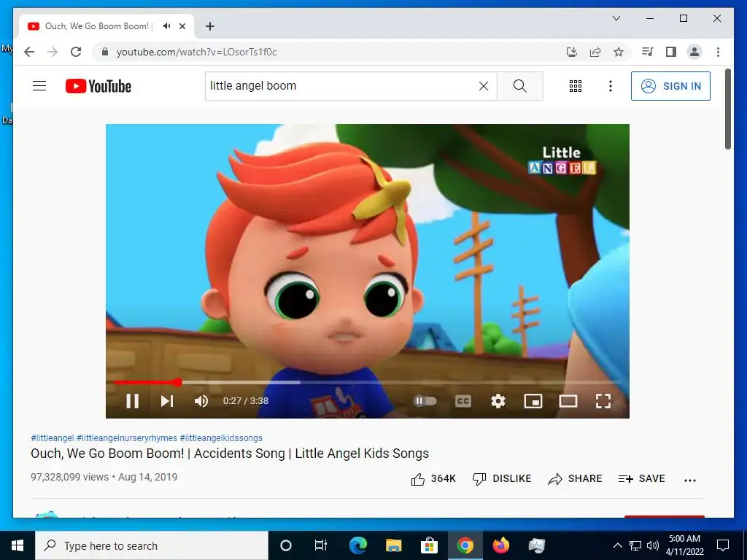This screenshot has width=747, height=560.
Task: Bookmark this tab with star
Action: click(x=619, y=52)
